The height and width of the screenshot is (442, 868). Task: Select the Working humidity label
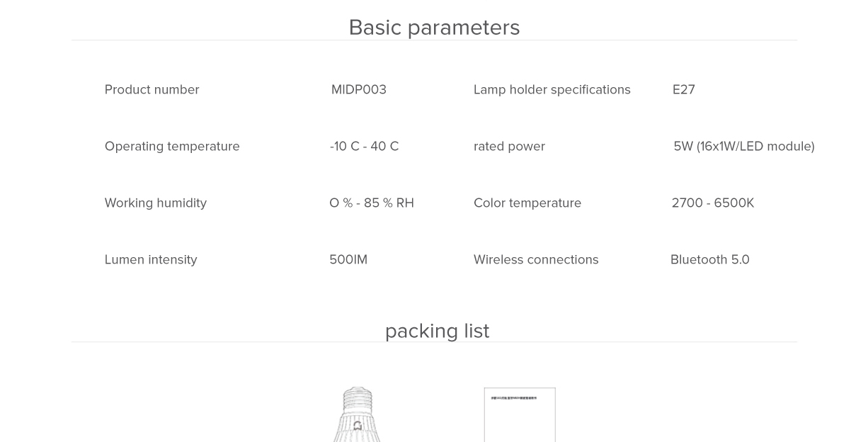tap(156, 203)
